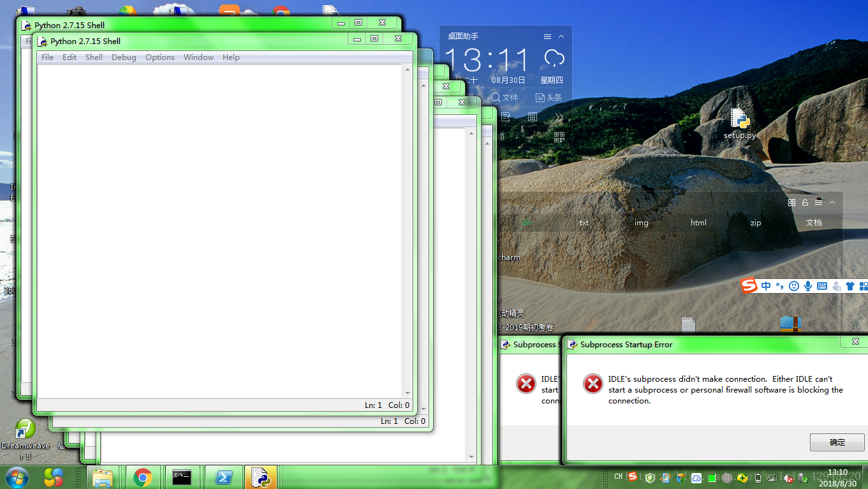
Task: Open the colorful pinned app next to Start
Action: pos(54,477)
